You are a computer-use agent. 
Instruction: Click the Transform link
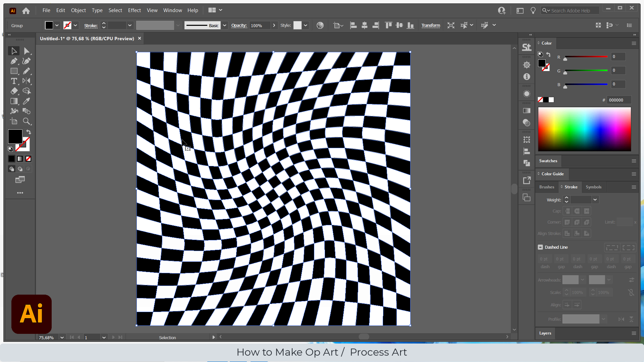click(x=431, y=25)
